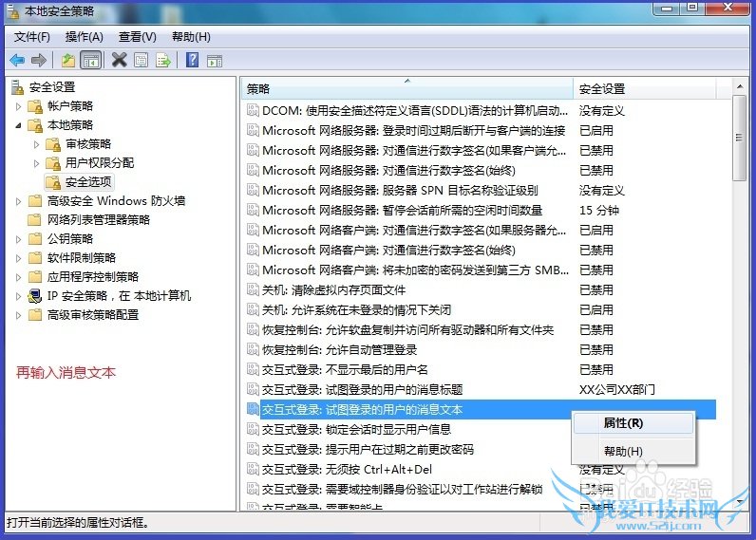The image size is (756, 540).
Task: Open the 查看(V) menu
Action: pyautogui.click(x=138, y=37)
